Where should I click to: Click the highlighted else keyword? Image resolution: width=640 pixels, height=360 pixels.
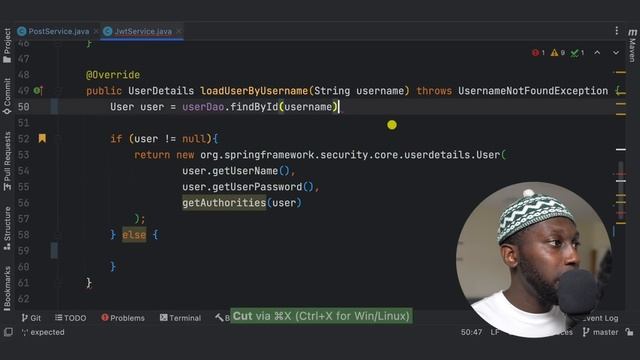[x=134, y=235]
